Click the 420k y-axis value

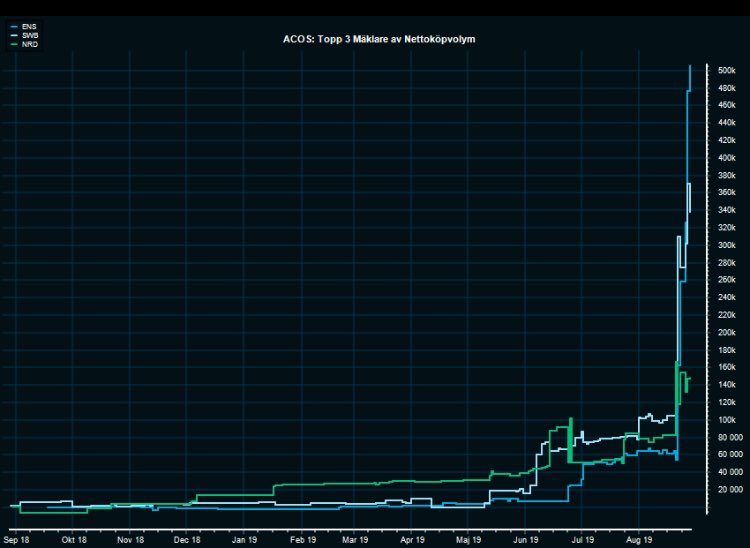coord(727,140)
